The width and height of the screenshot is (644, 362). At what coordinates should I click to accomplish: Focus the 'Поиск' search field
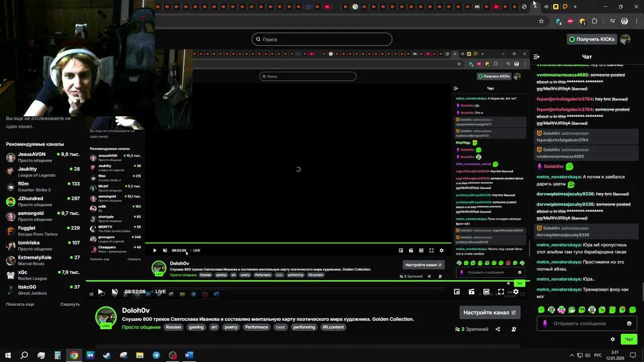(322, 39)
